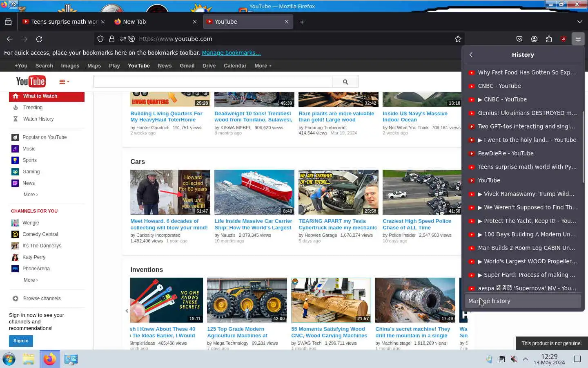This screenshot has height=368, width=588.
Task: Open the Music sidebar category
Action: [29, 149]
